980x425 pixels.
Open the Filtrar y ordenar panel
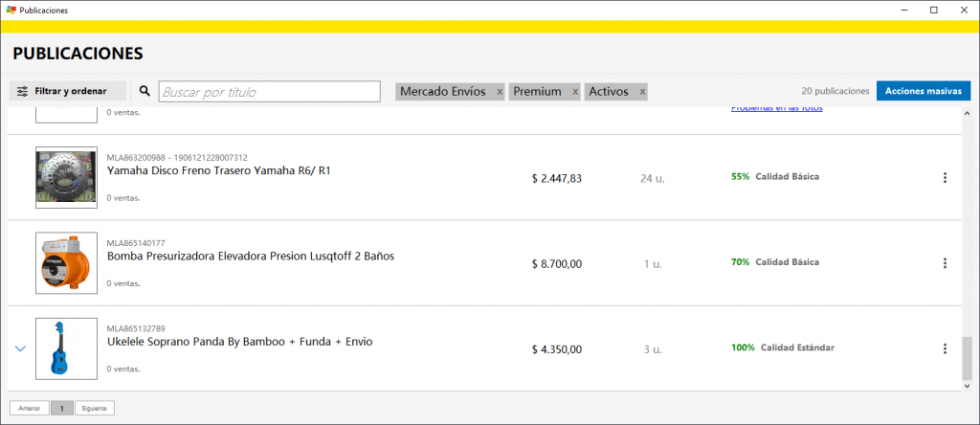(x=68, y=91)
